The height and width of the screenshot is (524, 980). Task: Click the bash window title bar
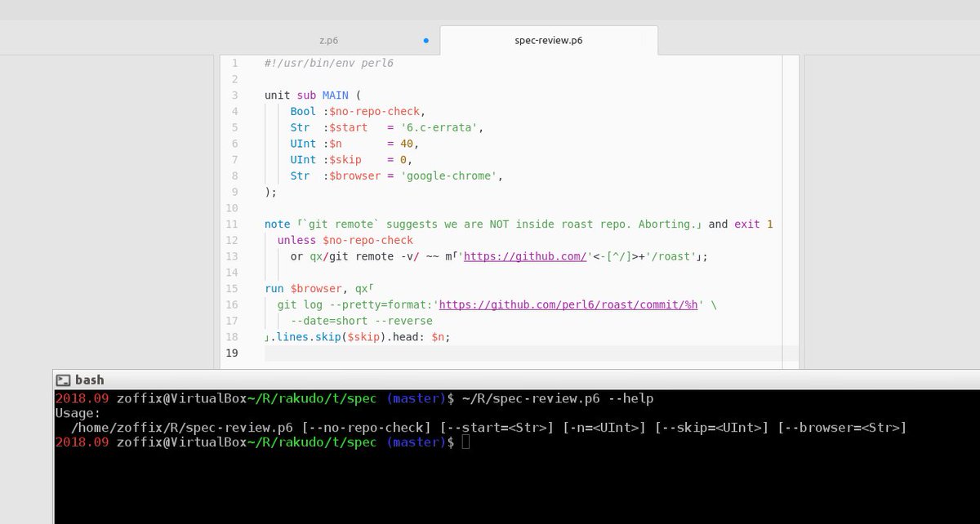pos(490,380)
